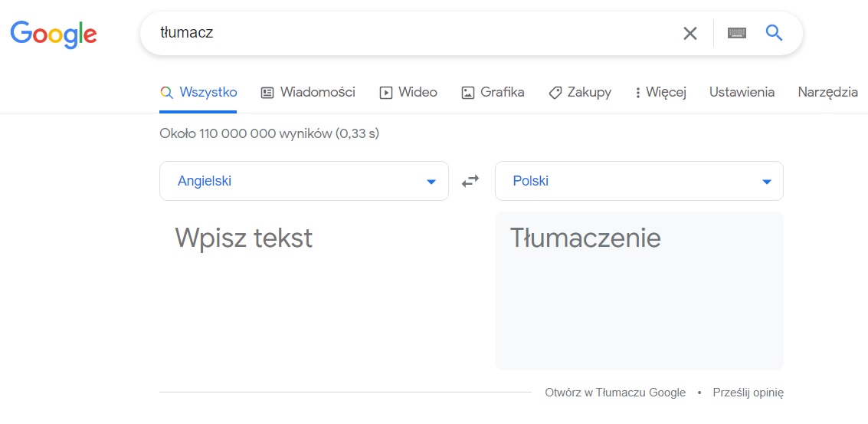Open the Zakupy tab

click(x=580, y=93)
